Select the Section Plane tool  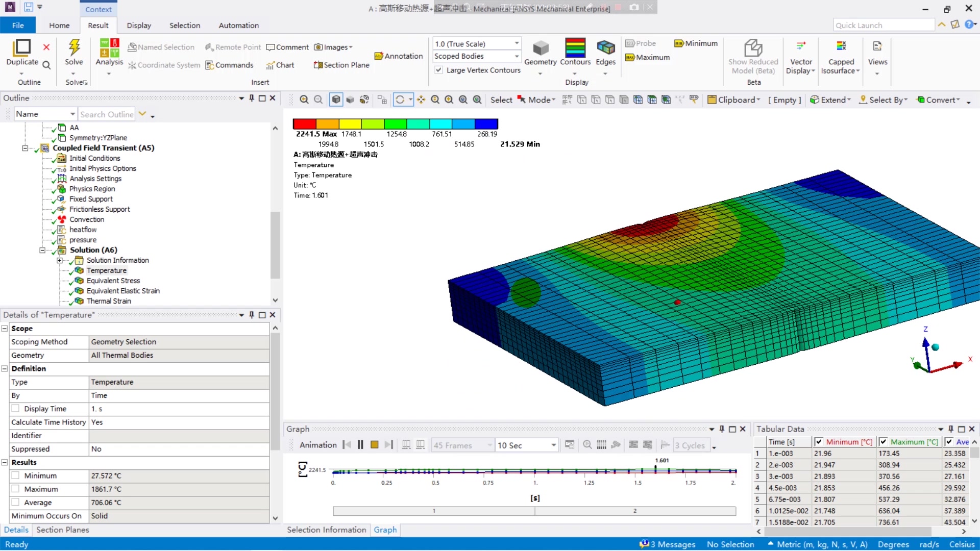tap(341, 65)
